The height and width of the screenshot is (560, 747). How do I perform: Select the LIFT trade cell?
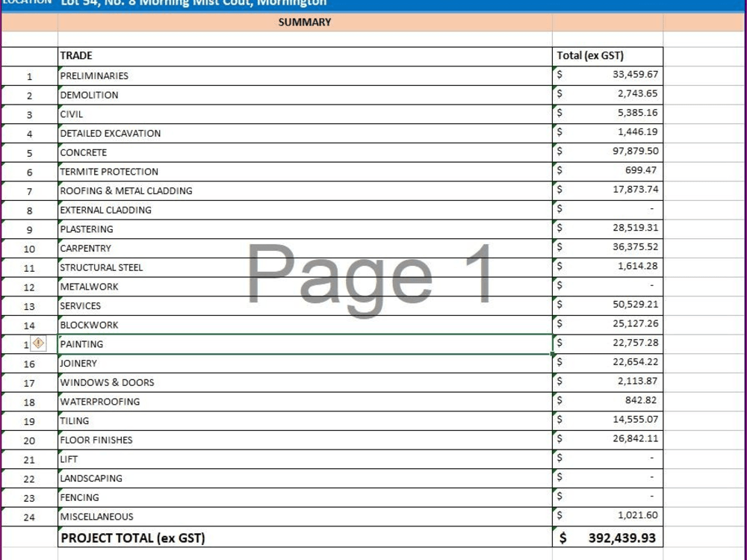click(305, 459)
